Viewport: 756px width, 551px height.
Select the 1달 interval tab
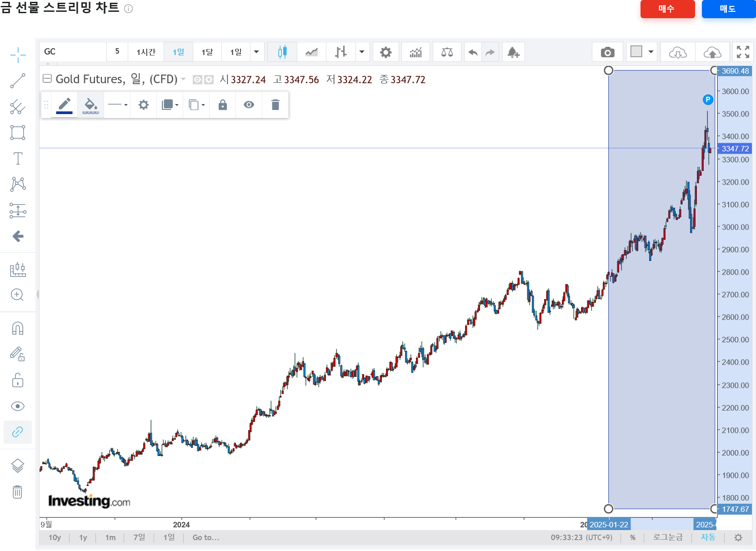click(x=207, y=52)
